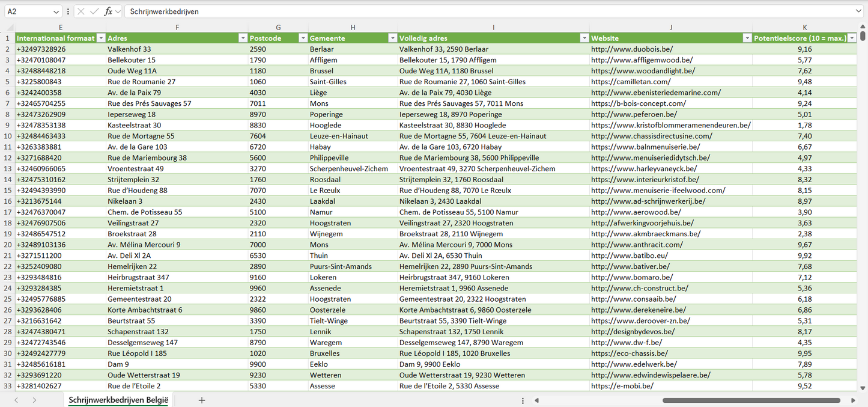
Task: Click the Insert Function fx icon
Action: [108, 11]
